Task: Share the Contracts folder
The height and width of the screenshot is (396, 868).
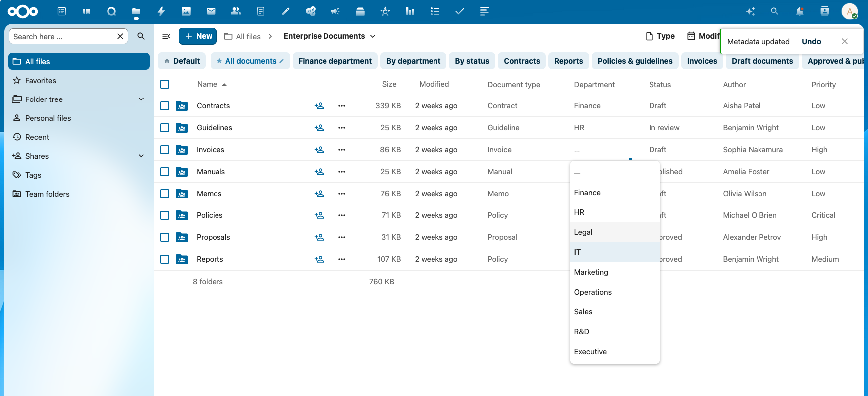Action: 319,106
